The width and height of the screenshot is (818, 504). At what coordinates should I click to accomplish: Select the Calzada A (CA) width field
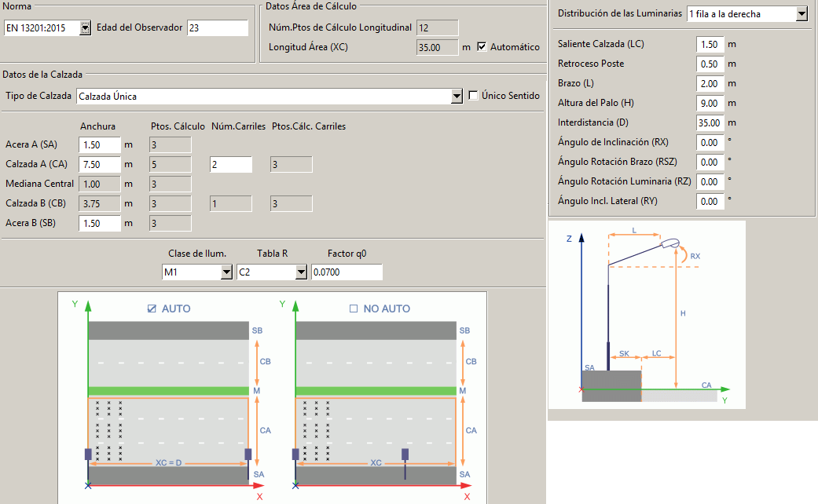[x=100, y=164]
